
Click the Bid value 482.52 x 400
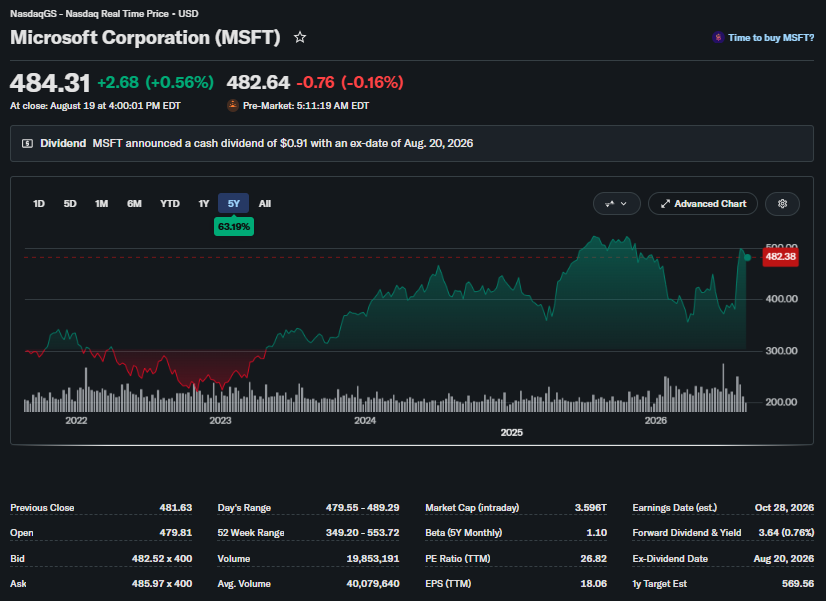[162, 558]
